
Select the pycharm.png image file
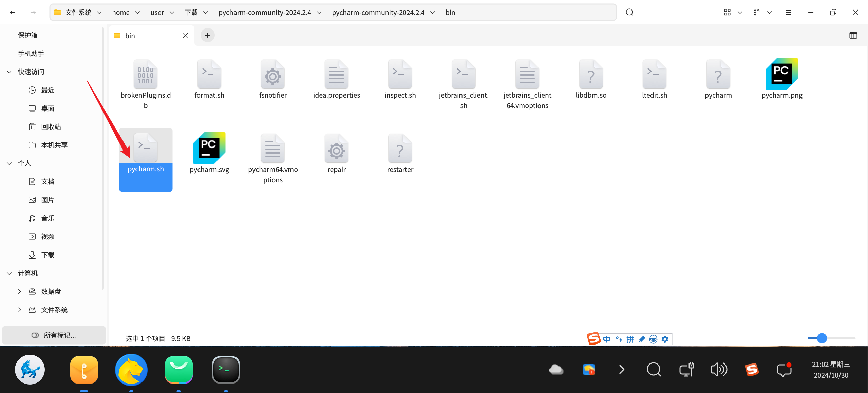782,79
